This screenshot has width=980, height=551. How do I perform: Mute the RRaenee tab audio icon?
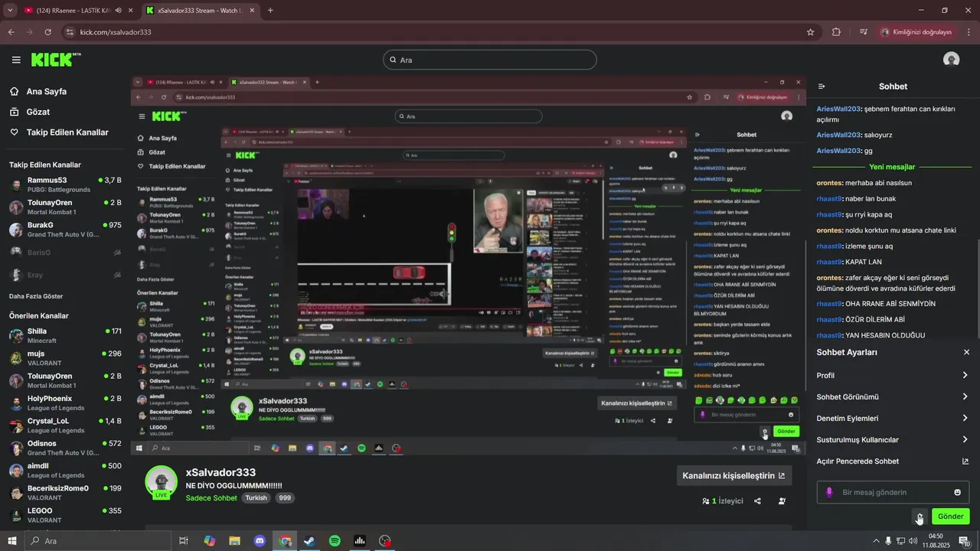(118, 10)
